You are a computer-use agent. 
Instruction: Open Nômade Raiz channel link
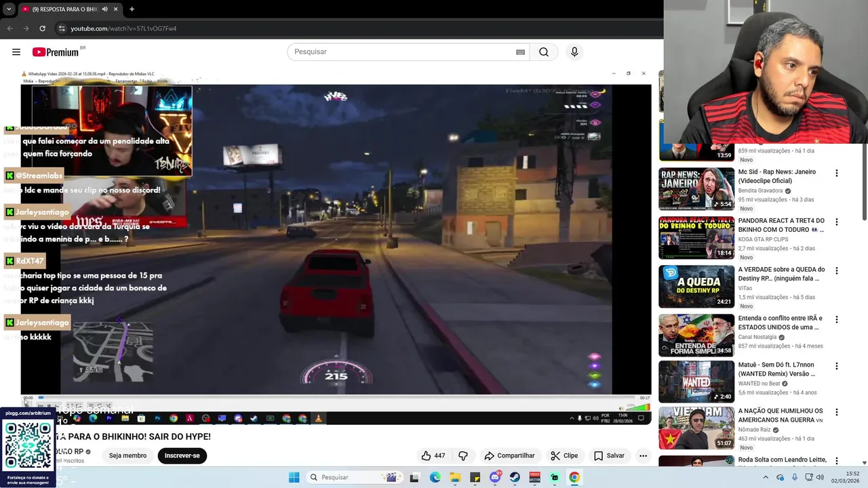[756, 430]
